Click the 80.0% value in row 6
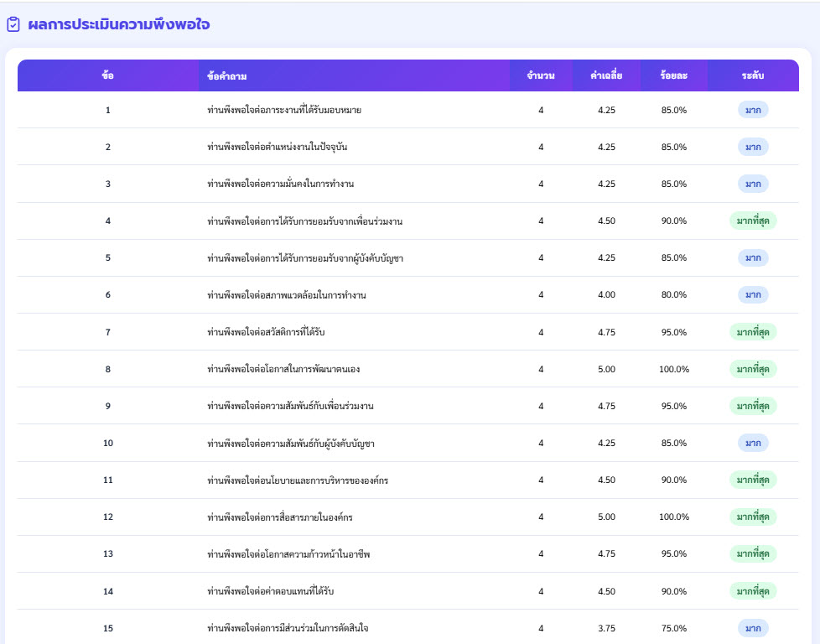The height and width of the screenshot is (644, 820). tap(673, 295)
